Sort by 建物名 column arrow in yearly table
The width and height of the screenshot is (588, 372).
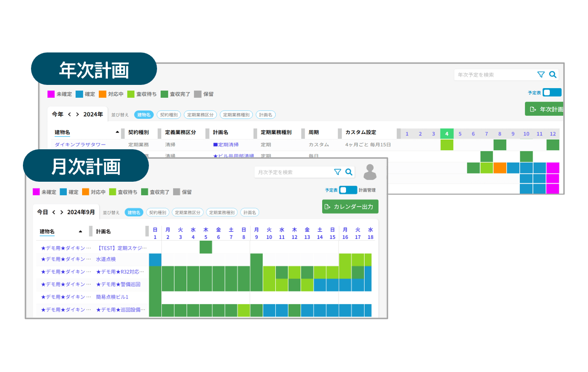click(x=117, y=132)
